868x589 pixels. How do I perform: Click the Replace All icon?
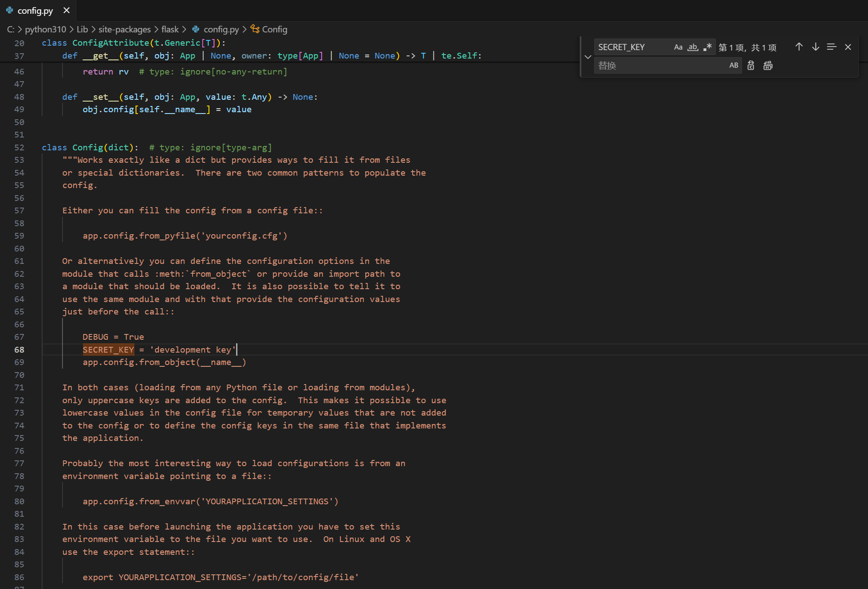[768, 66]
